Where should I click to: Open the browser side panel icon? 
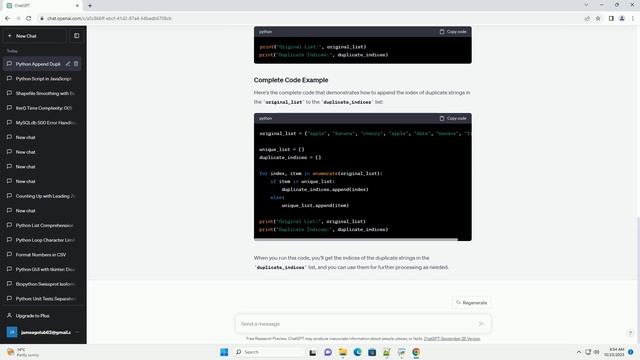point(611,18)
